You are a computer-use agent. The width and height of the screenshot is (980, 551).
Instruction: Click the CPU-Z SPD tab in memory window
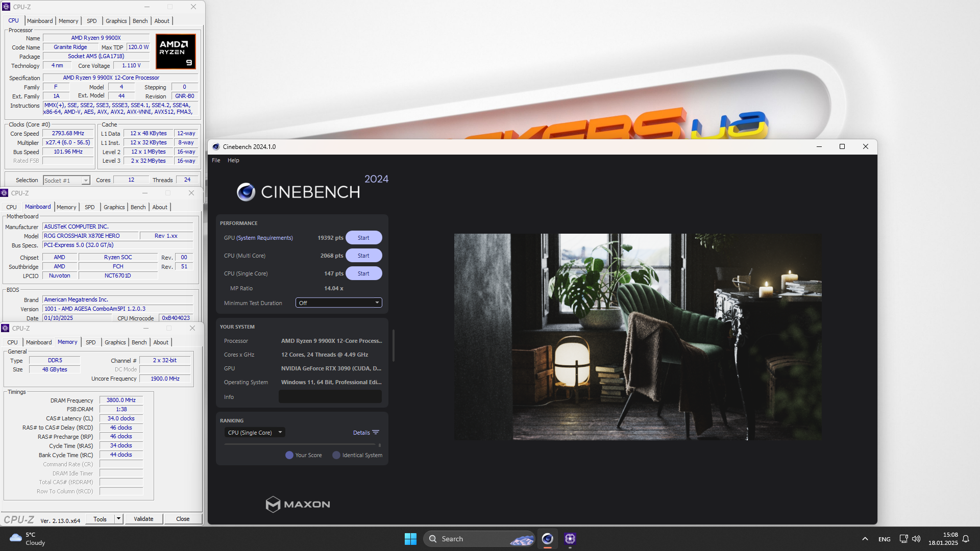(90, 342)
